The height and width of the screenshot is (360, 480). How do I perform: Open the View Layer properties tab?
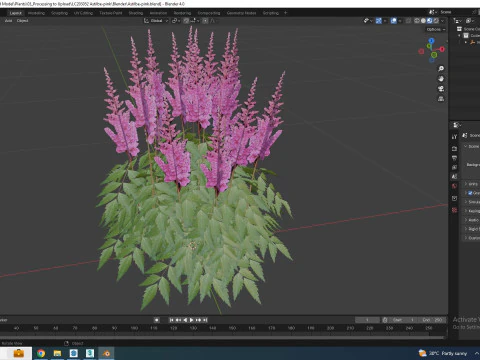pos(454,167)
